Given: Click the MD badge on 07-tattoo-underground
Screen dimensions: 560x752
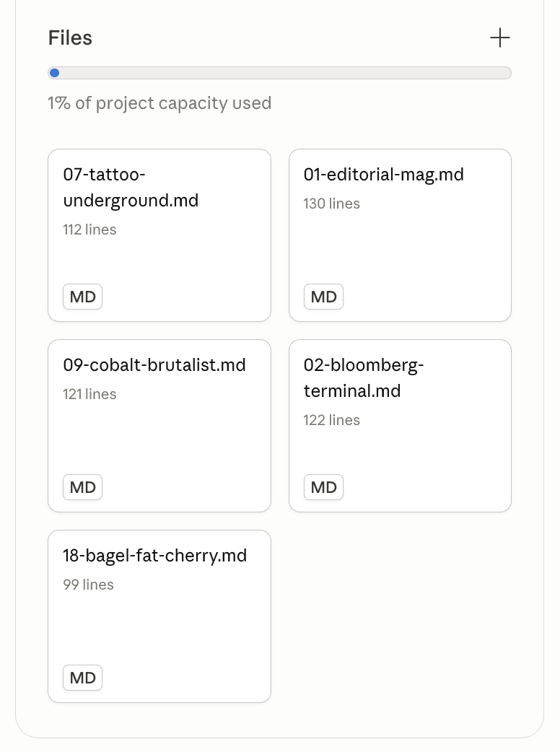Looking at the screenshot, I should (82, 297).
